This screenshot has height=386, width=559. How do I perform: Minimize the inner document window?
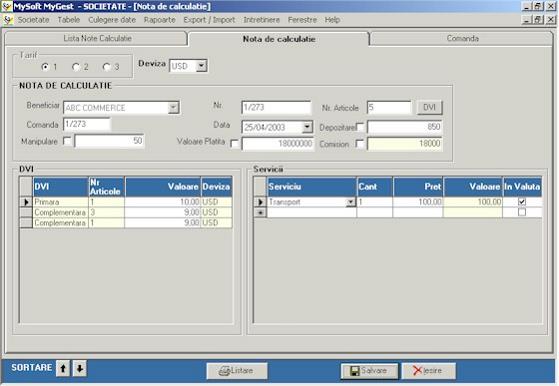[527, 20]
